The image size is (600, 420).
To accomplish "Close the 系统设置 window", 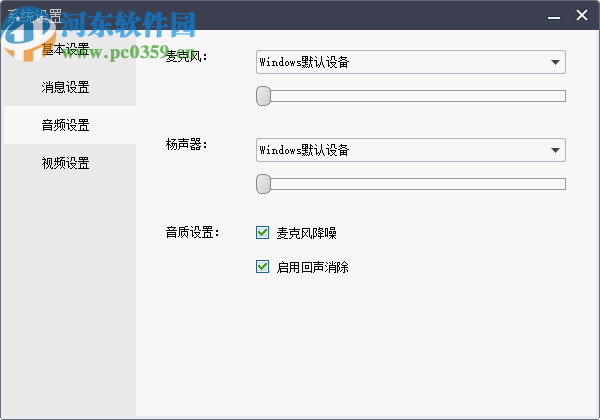I will [x=582, y=15].
